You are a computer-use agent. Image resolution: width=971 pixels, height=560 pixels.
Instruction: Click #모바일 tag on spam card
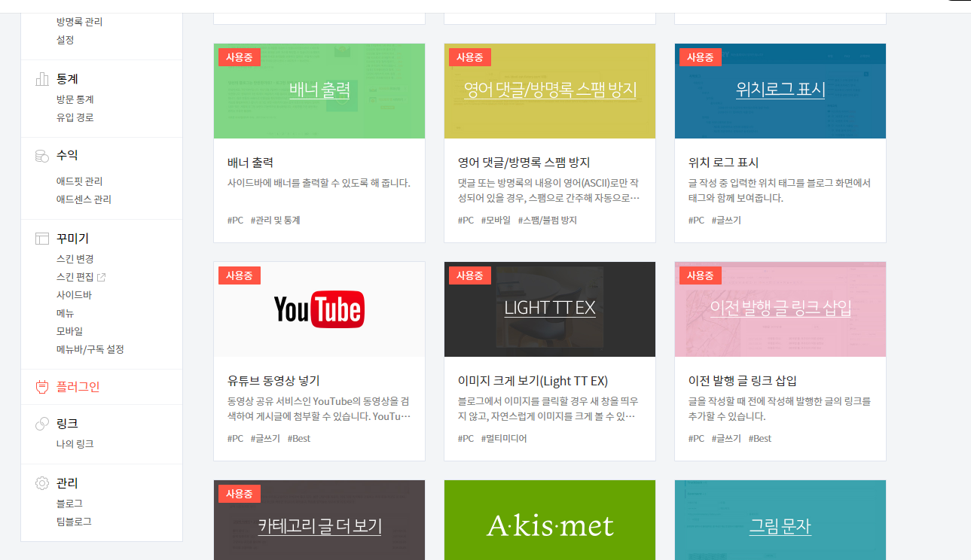coord(496,221)
